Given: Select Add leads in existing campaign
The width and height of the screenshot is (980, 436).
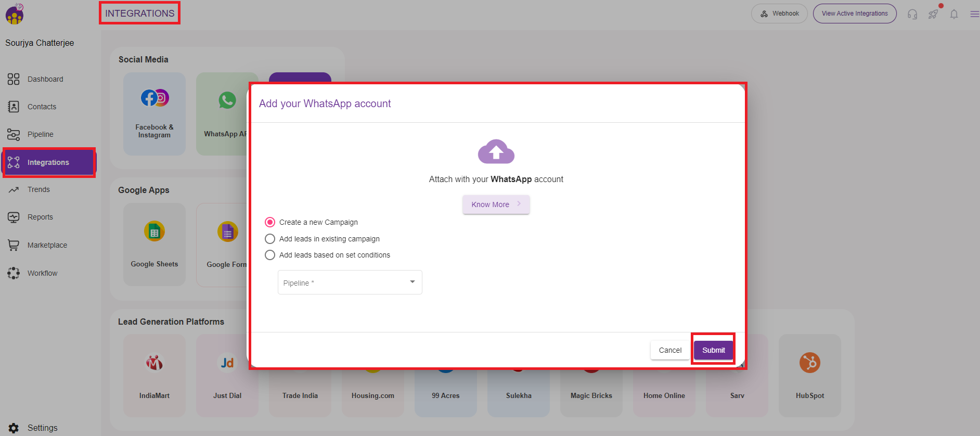Looking at the screenshot, I should coord(270,239).
